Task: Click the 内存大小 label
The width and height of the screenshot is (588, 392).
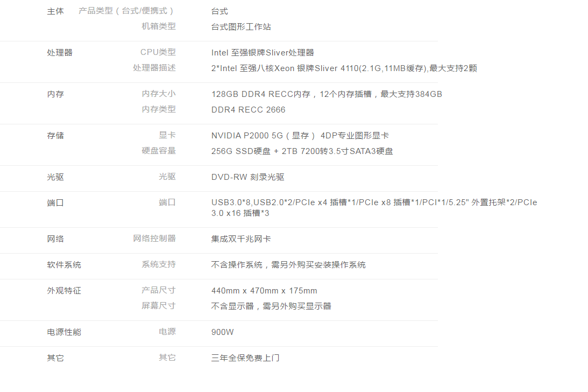Action: click(158, 94)
